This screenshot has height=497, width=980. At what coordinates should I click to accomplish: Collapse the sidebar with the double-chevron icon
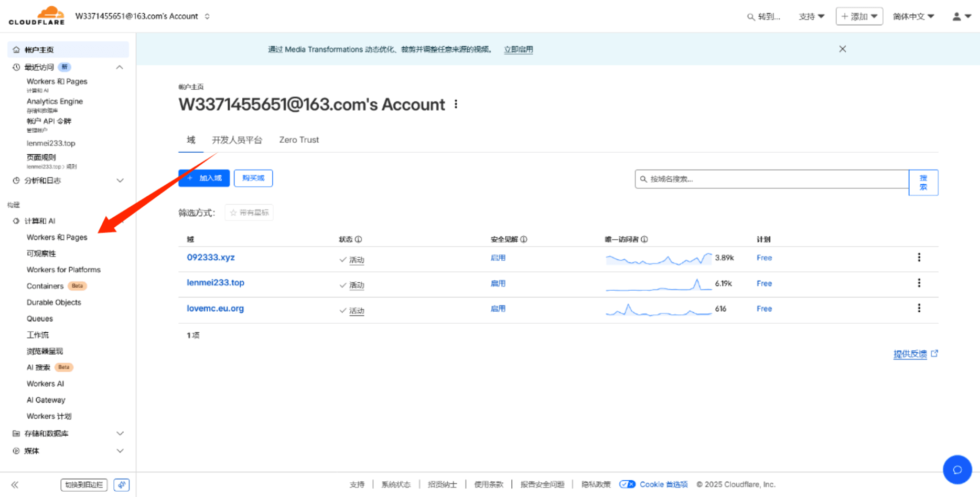15,484
